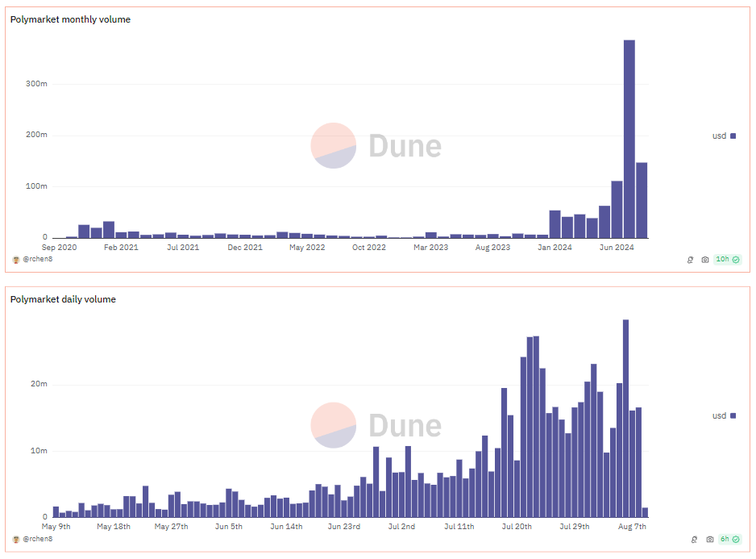
Task: Open the Polymarket monthly volume title
Action: (70, 19)
